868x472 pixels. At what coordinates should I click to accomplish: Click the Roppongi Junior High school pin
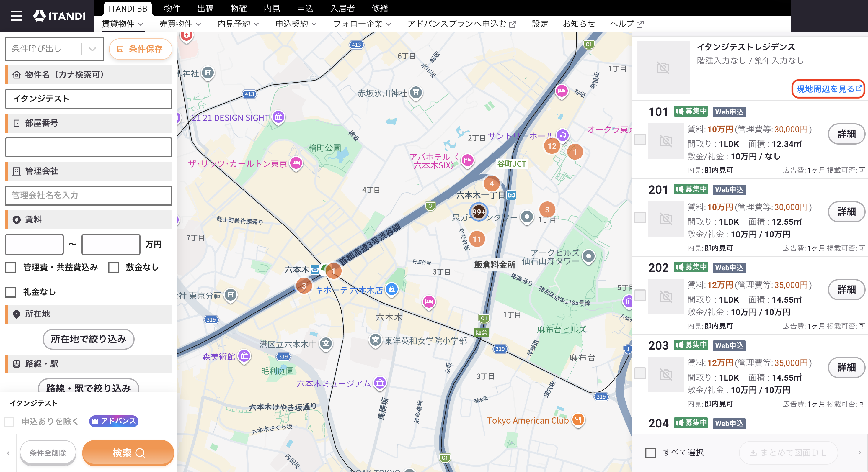[x=326, y=344]
